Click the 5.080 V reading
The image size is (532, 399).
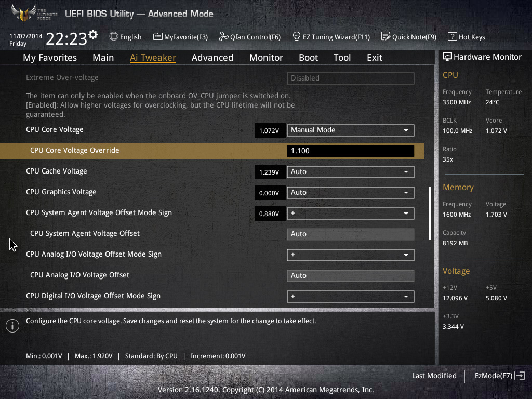click(496, 298)
